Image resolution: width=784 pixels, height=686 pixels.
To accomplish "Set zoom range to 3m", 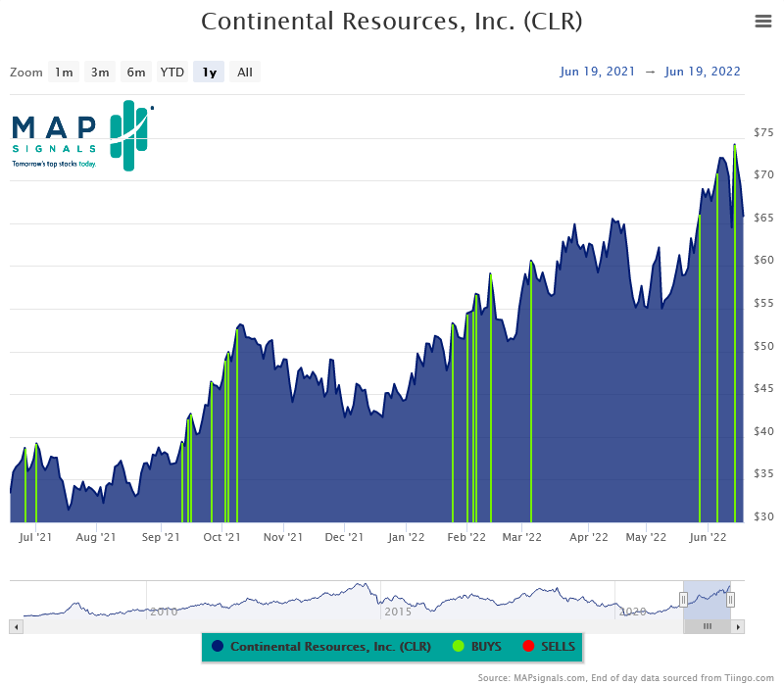I will (100, 72).
